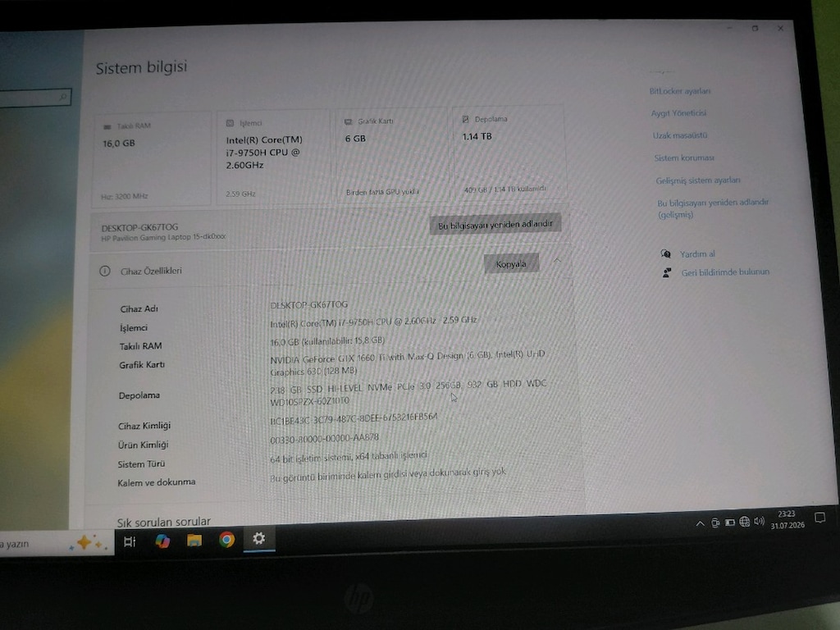Select the Grafik Kartı 6 GB card
Viewport: 840px width, 630px height.
391,155
